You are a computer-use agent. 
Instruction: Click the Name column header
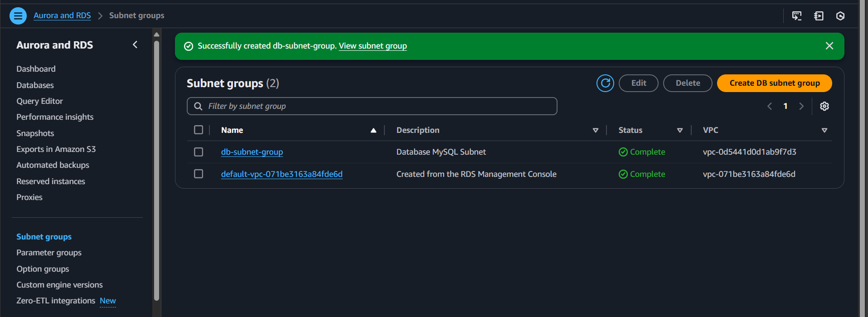tap(232, 130)
